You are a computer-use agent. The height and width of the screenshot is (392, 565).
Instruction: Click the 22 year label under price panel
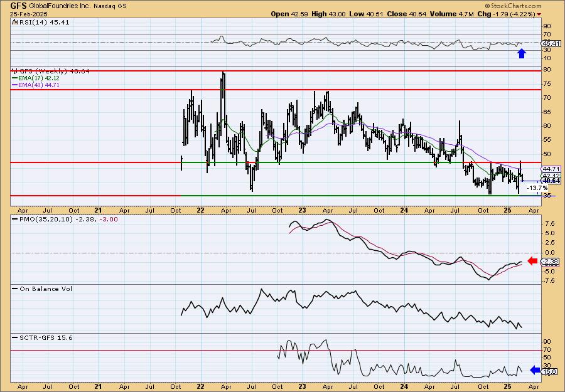201,210
